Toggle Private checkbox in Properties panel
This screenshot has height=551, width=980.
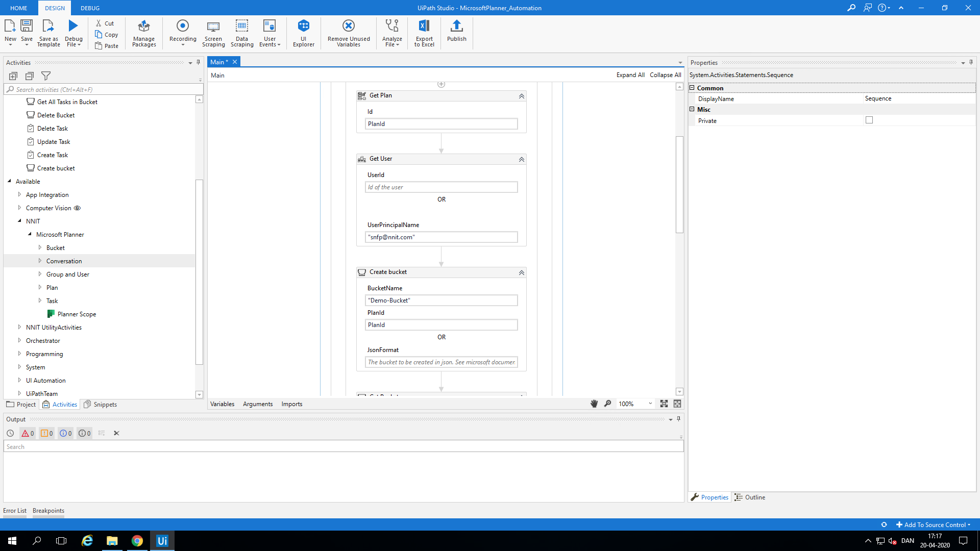[x=869, y=120]
